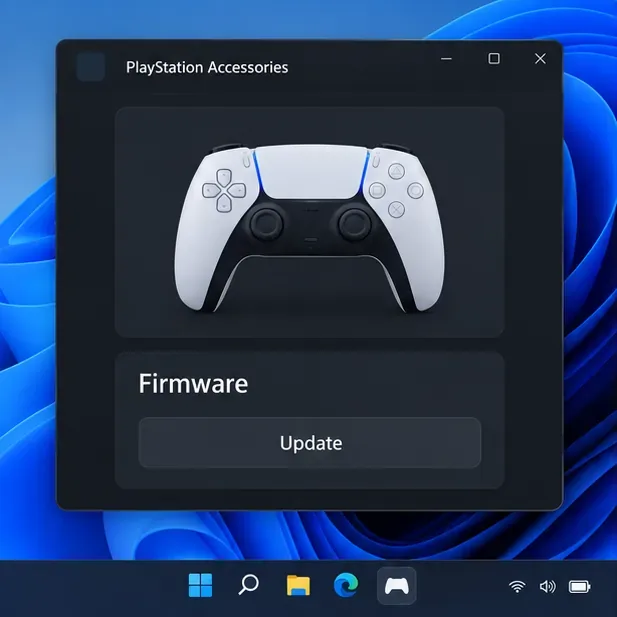Maximize the PlayStation Accessories window
The width and height of the screenshot is (617, 617).
tap(494, 59)
